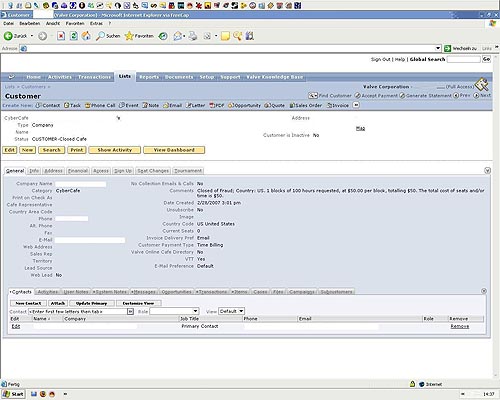Click the Accept Payment icon

pos(357,95)
